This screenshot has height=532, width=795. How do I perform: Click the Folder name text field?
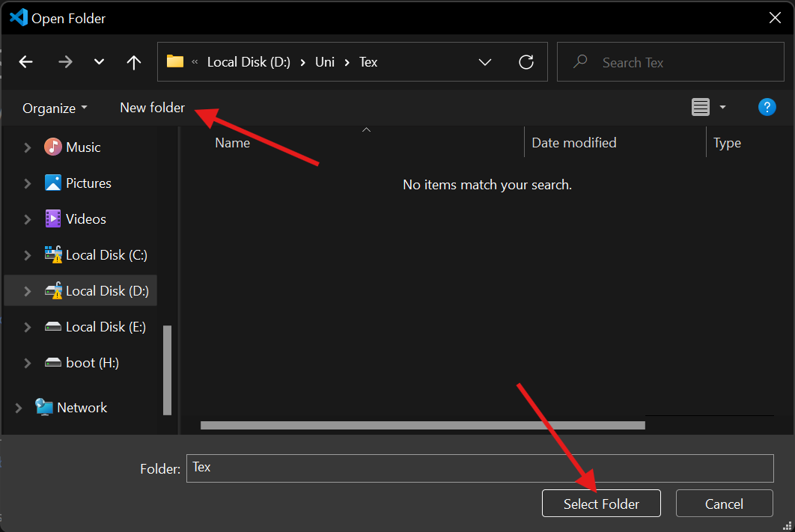(x=479, y=468)
